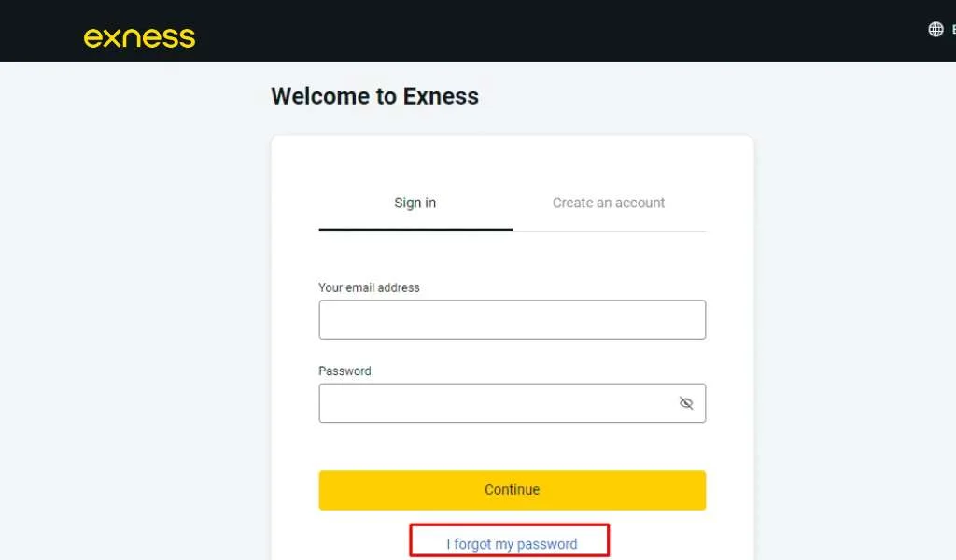Screen dimensions: 956x560
Task: Click the black underline beneath Sign in
Action: [415, 230]
